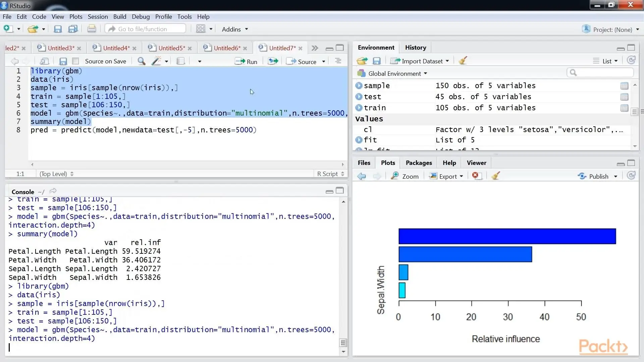Click the Find/Replace magnifier icon
The width and height of the screenshot is (644, 362).
pyautogui.click(x=141, y=61)
